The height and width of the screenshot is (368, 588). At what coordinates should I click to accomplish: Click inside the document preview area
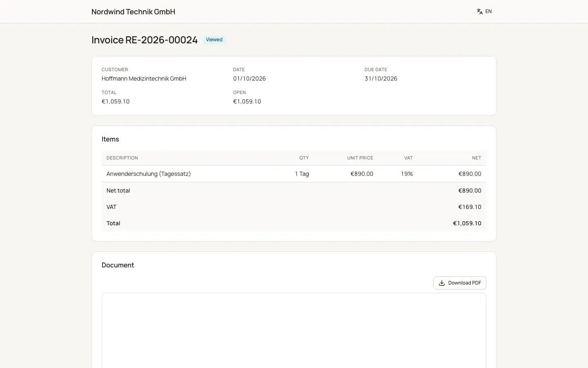tap(294, 330)
